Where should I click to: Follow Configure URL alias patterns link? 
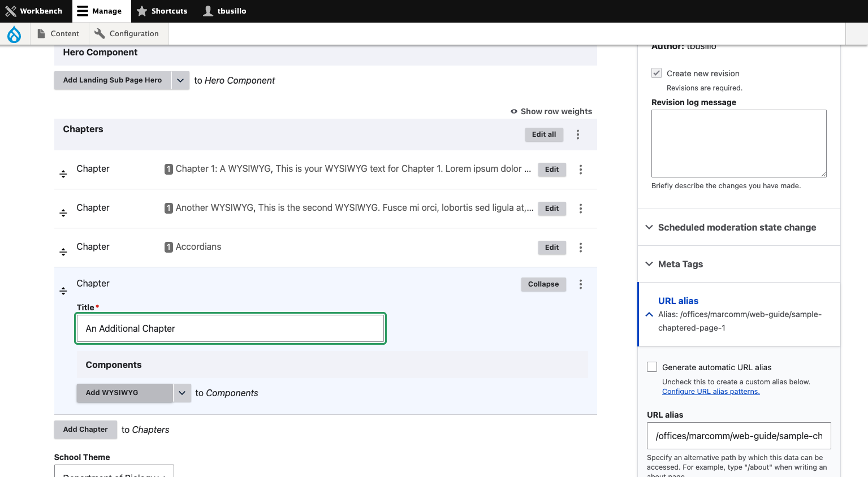711,392
